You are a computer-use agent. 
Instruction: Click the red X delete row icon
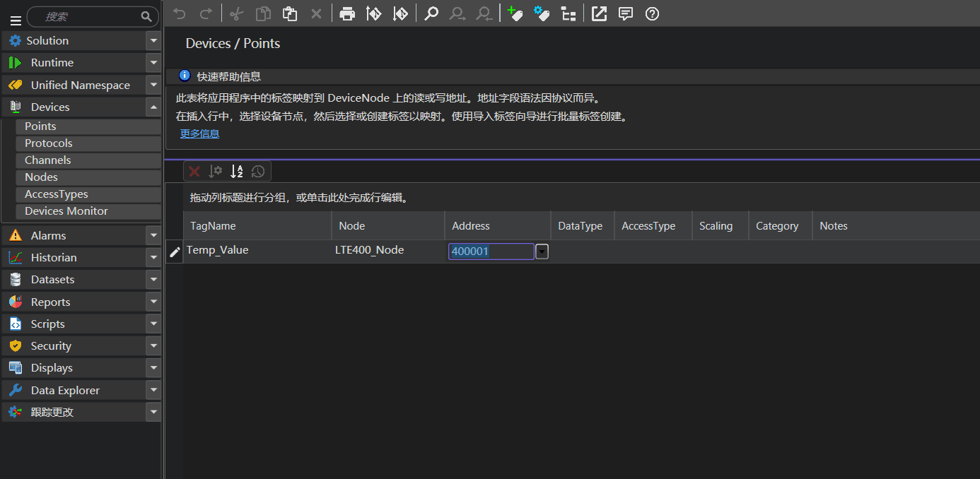pos(194,171)
